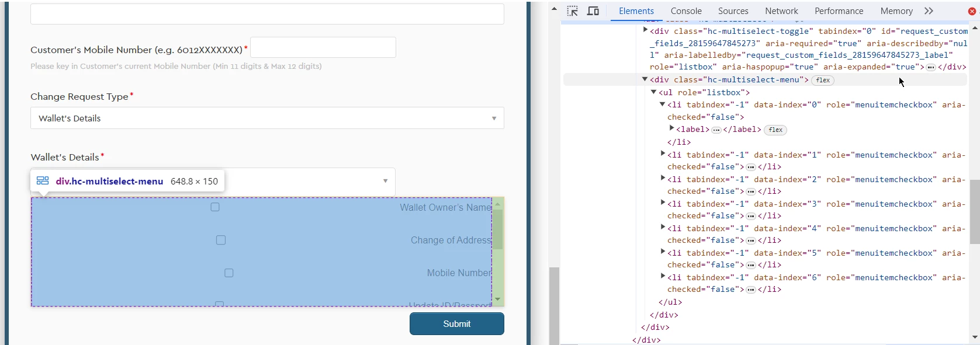Select the closing </ul> tag line

[x=670, y=302]
